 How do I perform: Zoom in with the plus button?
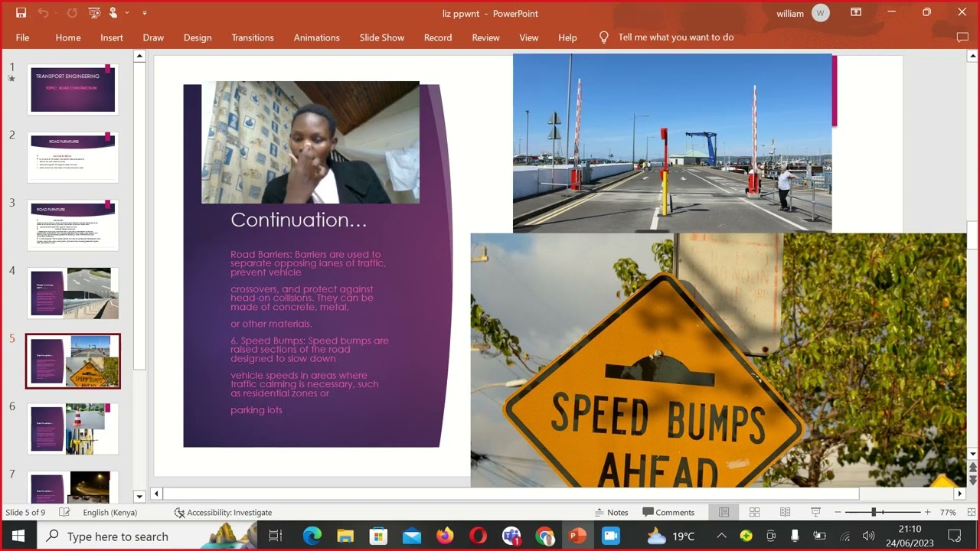(928, 513)
